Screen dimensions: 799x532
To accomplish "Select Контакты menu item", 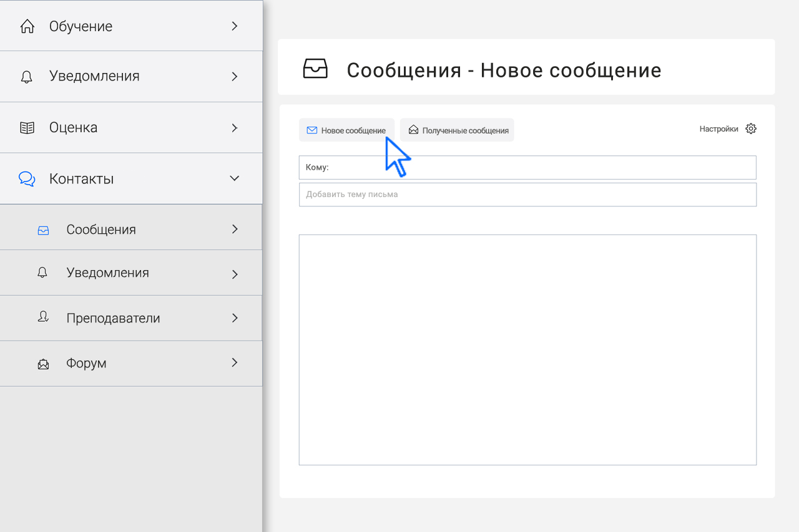I will pyautogui.click(x=131, y=179).
